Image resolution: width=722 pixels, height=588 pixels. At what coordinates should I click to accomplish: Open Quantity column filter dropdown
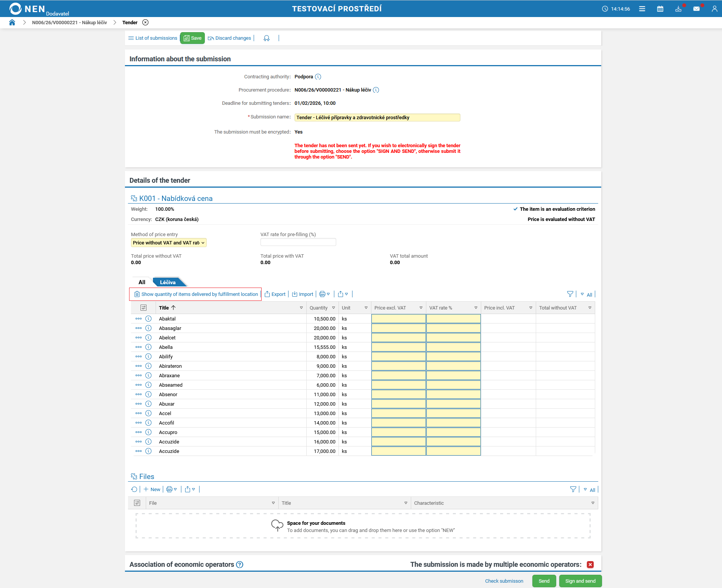coord(334,308)
